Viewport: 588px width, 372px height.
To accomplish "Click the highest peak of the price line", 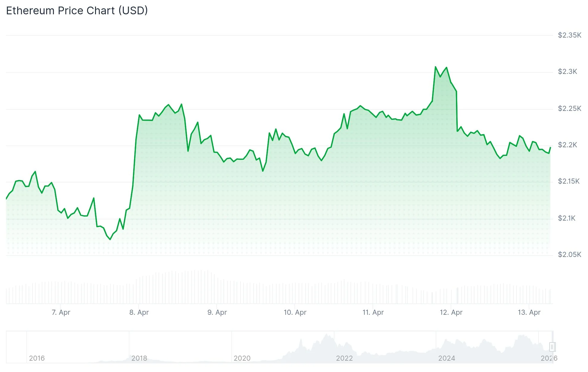I will click(x=435, y=67).
